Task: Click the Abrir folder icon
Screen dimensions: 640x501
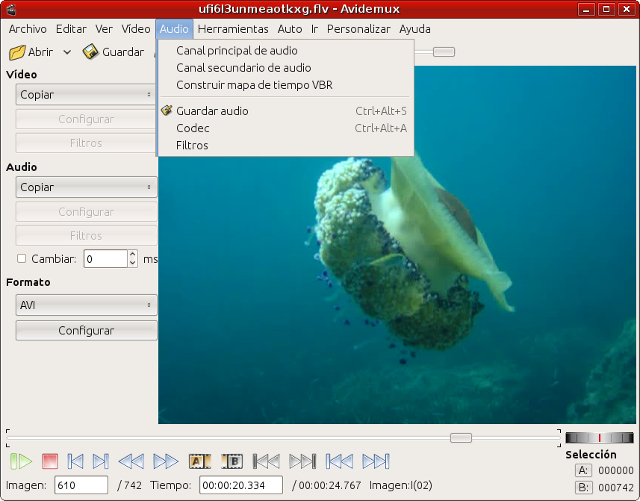Action: pos(17,52)
